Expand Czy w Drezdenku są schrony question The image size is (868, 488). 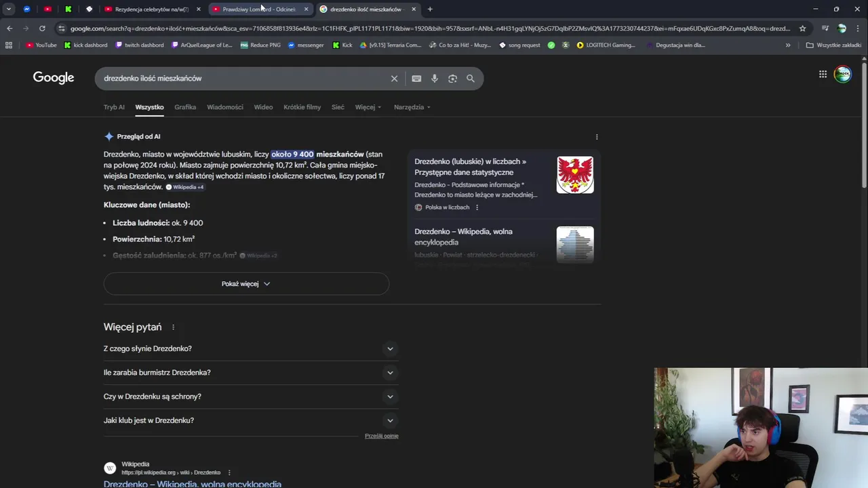251,396
